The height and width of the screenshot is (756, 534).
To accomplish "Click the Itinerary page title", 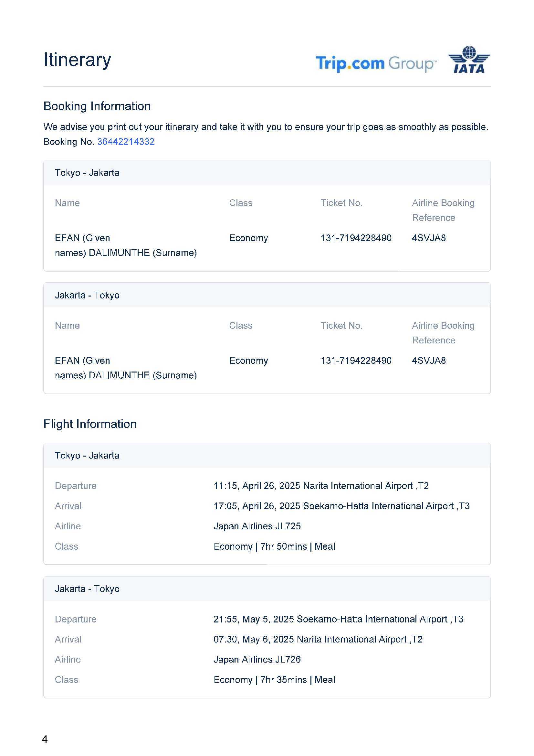I will (77, 60).
